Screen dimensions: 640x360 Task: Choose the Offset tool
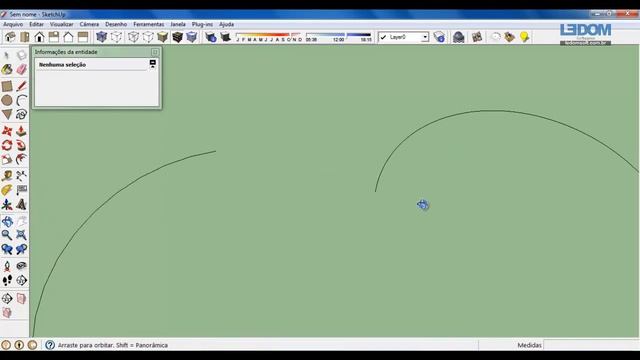pyautogui.click(x=21, y=159)
